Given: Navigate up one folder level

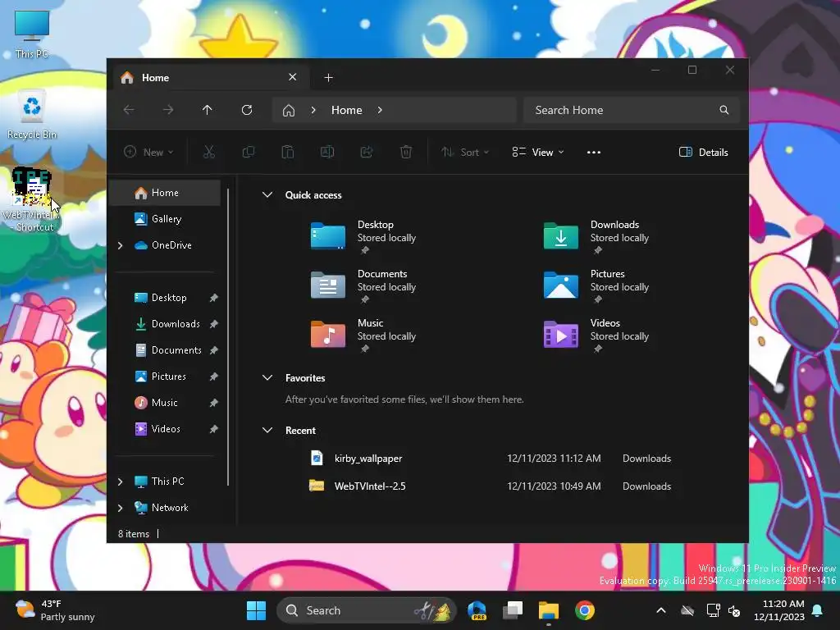Looking at the screenshot, I should point(208,110).
